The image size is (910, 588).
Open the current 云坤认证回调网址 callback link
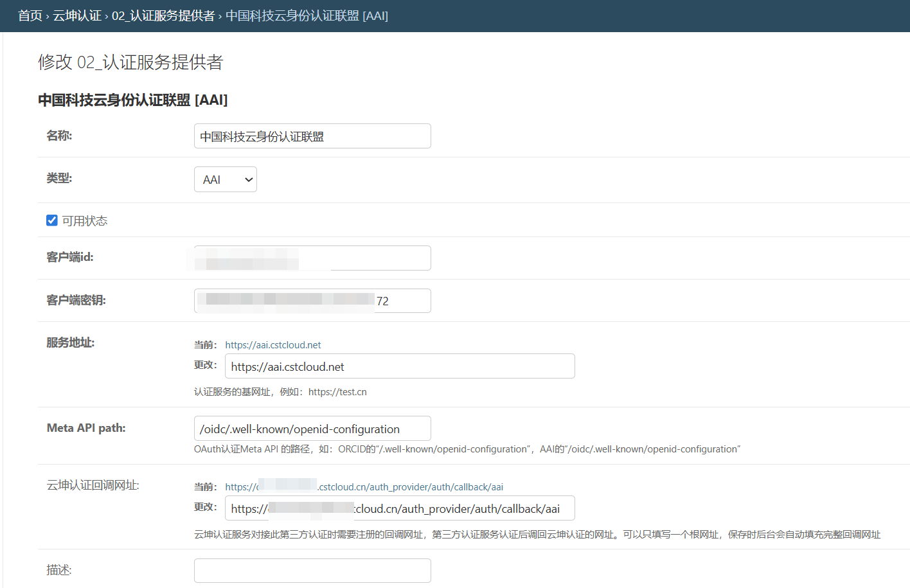(411, 487)
